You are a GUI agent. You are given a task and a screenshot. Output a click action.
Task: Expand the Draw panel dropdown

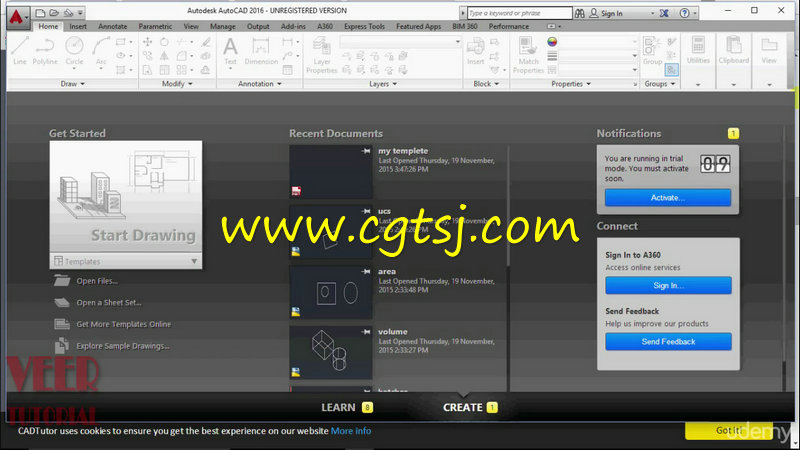coord(72,84)
